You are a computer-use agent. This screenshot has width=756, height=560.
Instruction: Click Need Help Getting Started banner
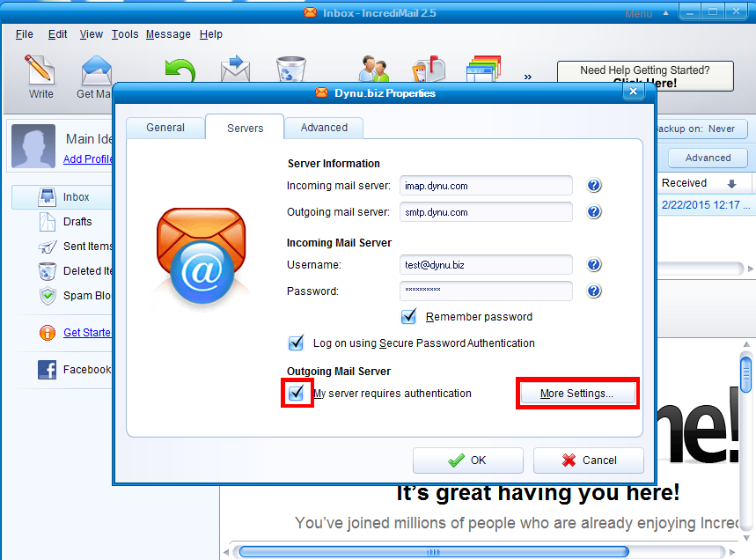pos(645,77)
